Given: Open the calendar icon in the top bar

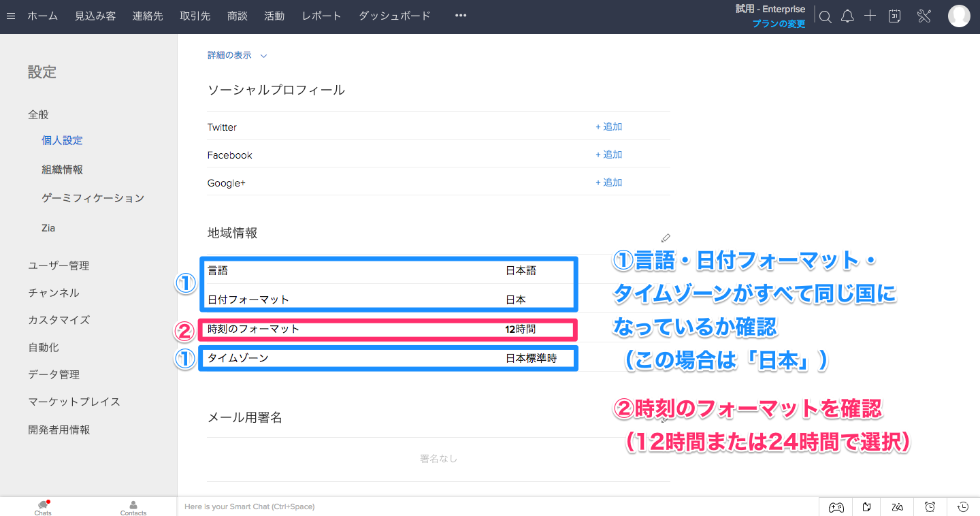Looking at the screenshot, I should tap(894, 16).
